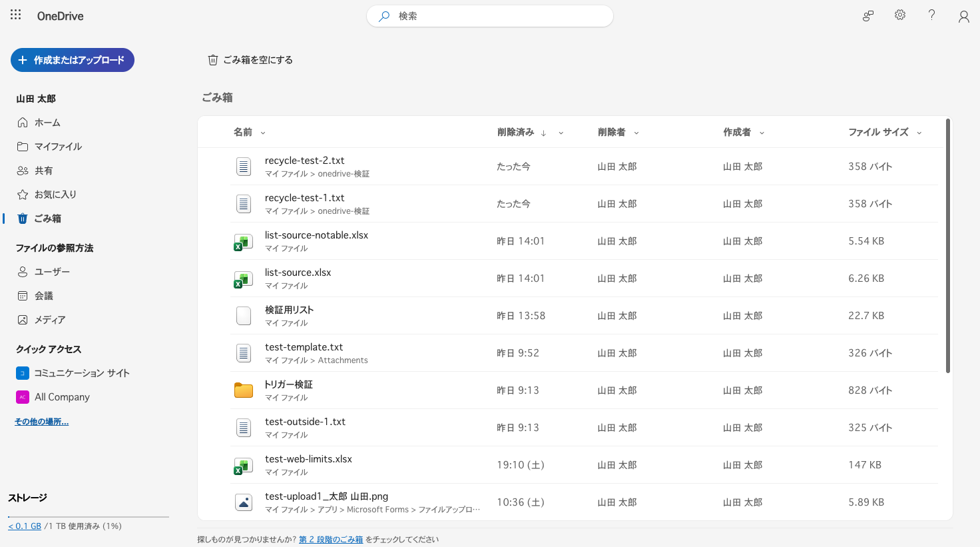Image resolution: width=980 pixels, height=547 pixels.
Task: Go to ホーム in sidebar
Action: click(47, 123)
